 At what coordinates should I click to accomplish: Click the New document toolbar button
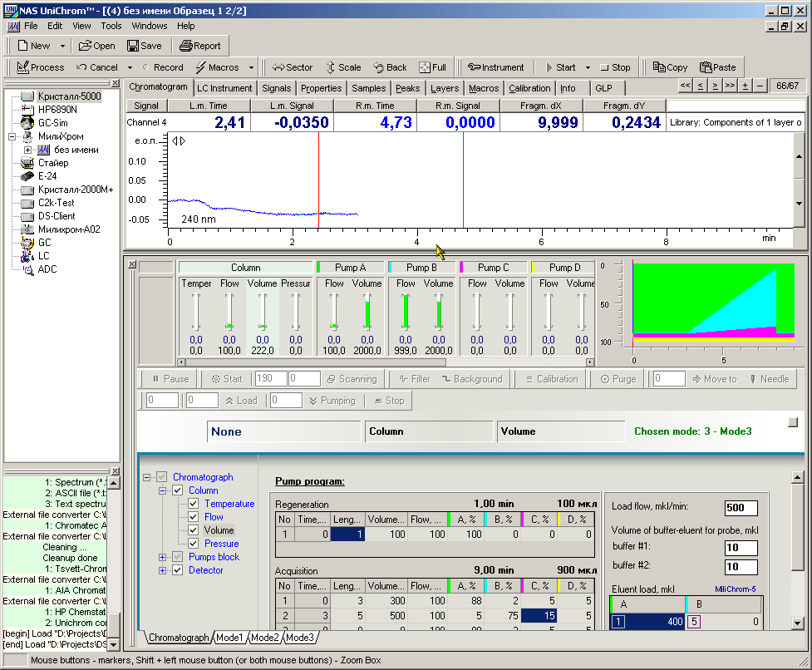tap(34, 46)
